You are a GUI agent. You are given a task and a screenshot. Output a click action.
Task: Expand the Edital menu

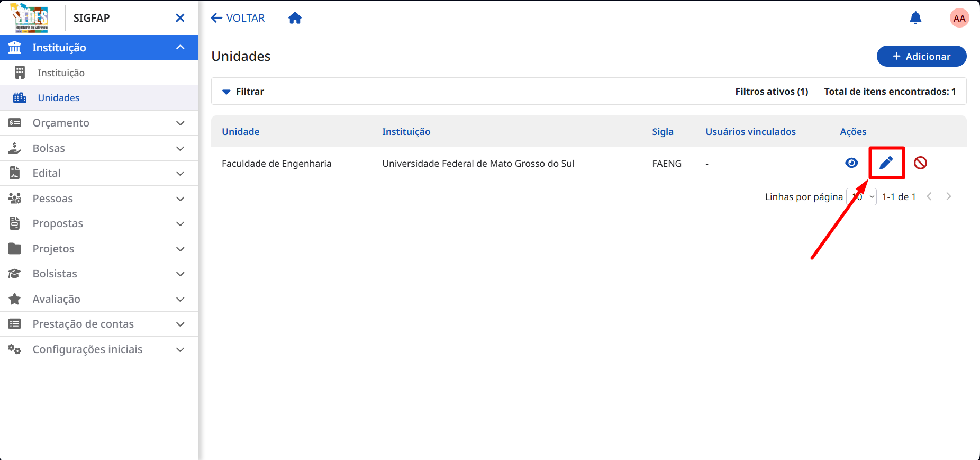99,173
